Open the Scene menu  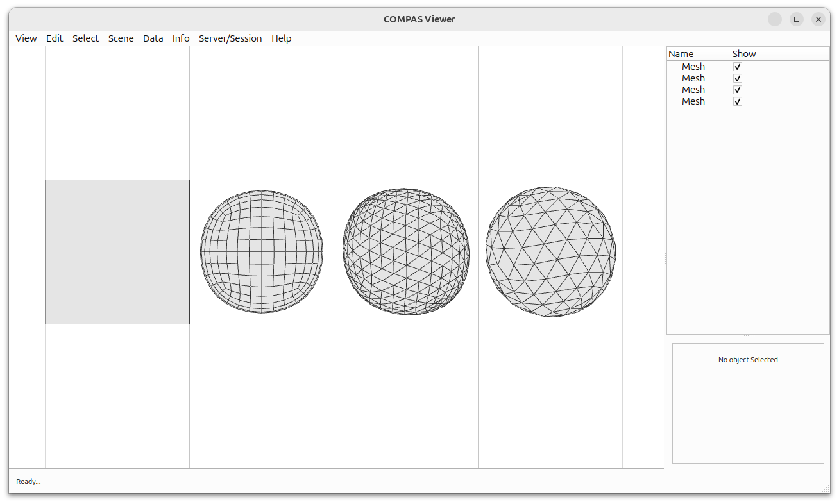[121, 38]
